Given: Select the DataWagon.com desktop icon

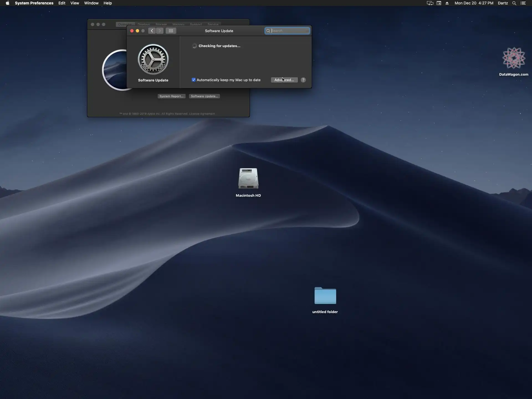Looking at the screenshot, I should click(514, 58).
